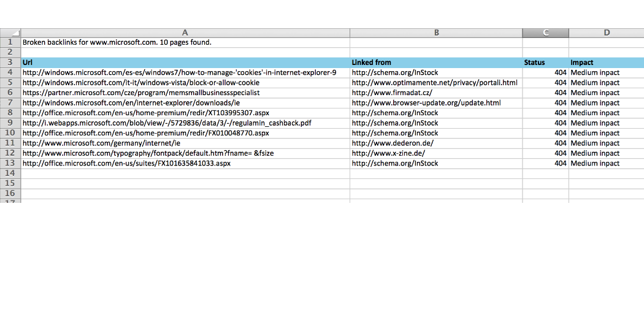Select row 10 header
Image resolution: width=644 pixels, height=331 pixels.
pos(10,133)
